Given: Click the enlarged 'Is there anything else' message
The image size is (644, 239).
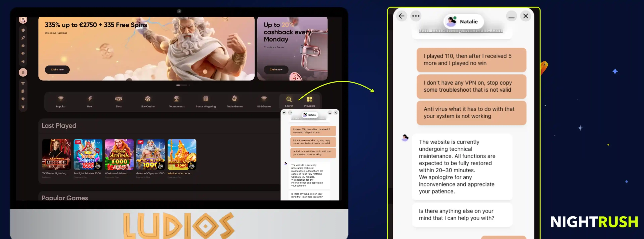Looking at the screenshot, I should 462,215.
